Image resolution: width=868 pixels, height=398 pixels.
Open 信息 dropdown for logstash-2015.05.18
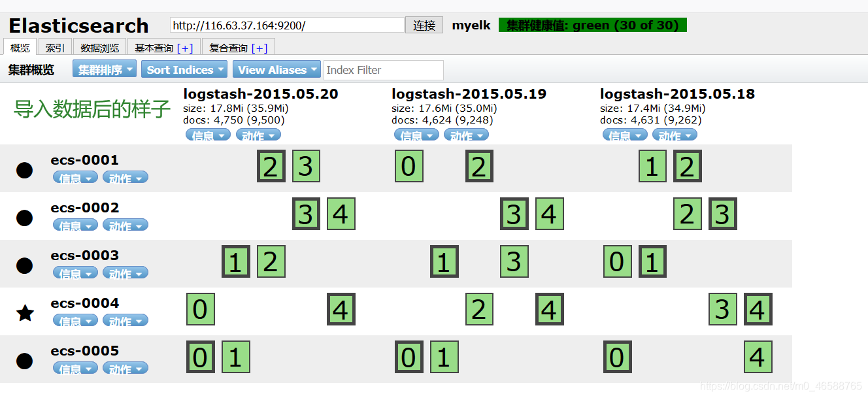(625, 135)
